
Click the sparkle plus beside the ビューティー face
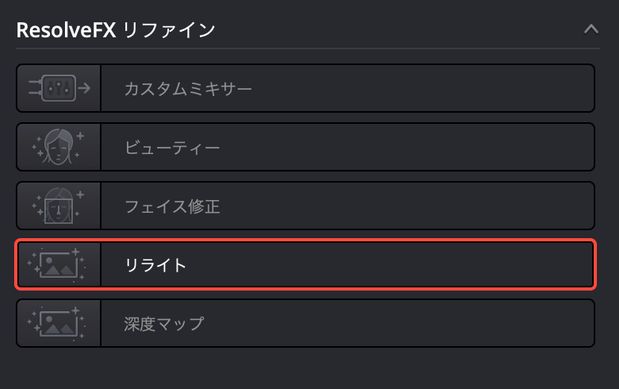click(x=80, y=136)
